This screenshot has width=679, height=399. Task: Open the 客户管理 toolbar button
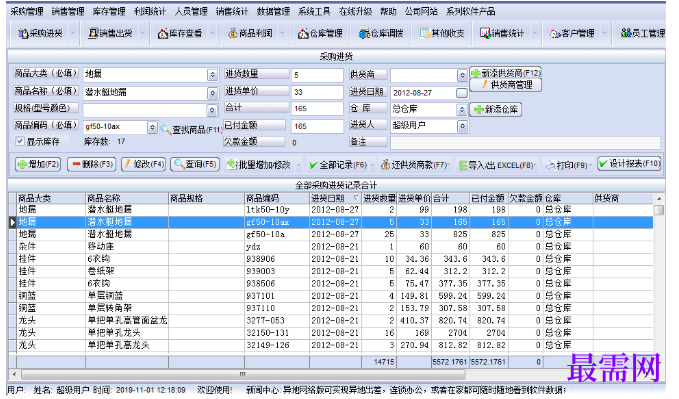[572, 33]
